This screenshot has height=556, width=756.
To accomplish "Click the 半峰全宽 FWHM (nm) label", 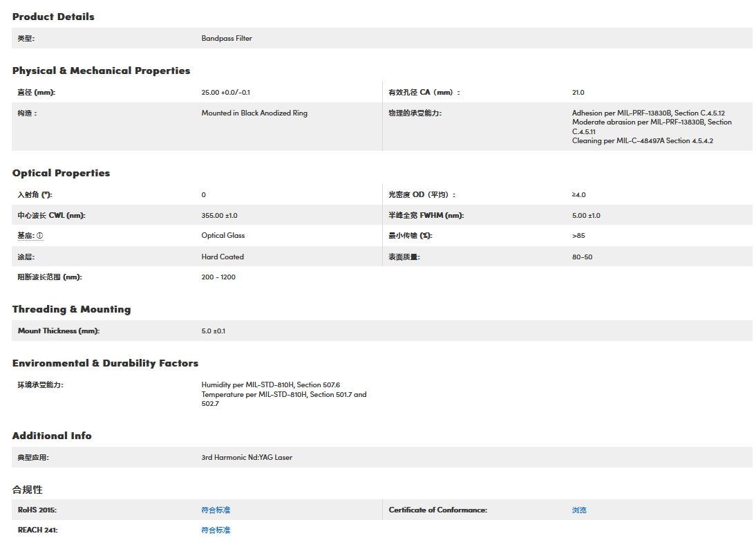I will click(426, 216).
